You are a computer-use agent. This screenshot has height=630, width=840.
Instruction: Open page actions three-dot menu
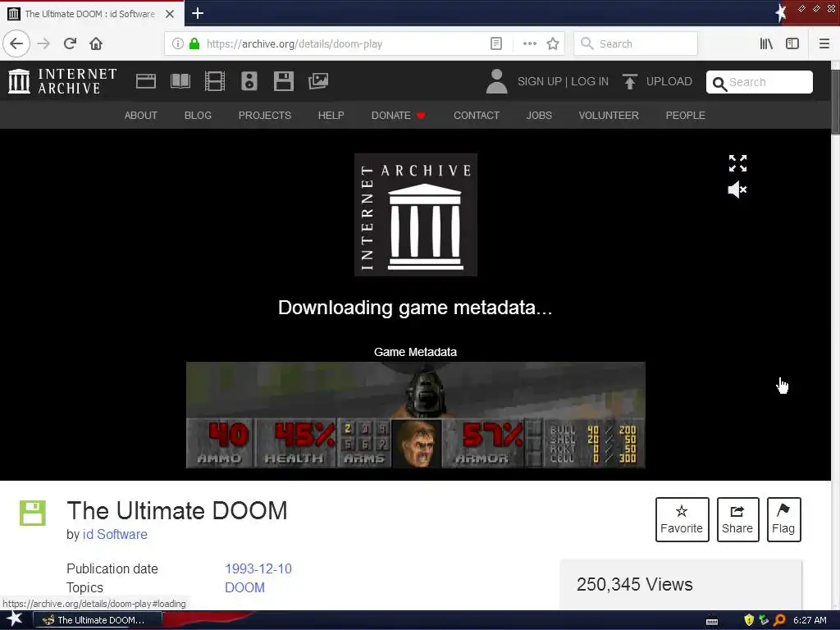click(x=529, y=43)
